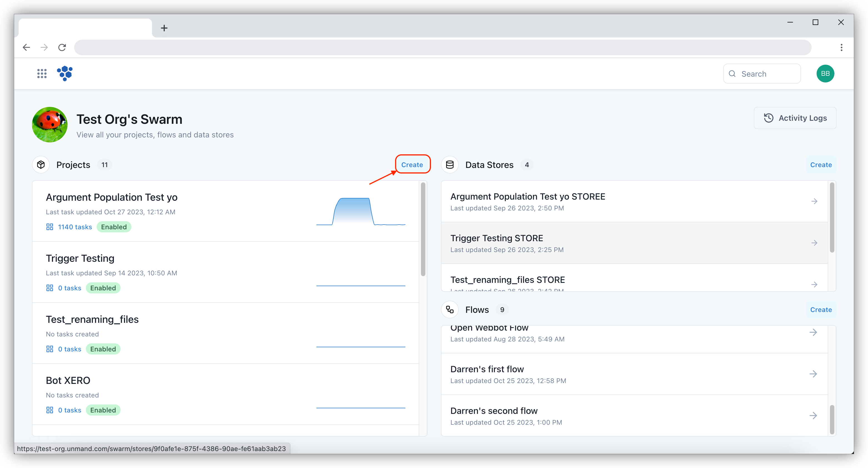868x468 pixels.
Task: Expand Argument Population Test yo project
Action: pos(111,197)
